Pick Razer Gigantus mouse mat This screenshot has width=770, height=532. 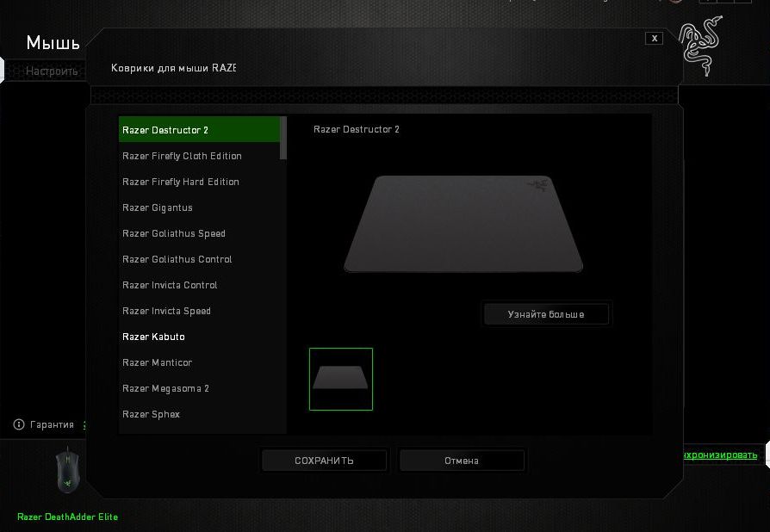(199, 207)
